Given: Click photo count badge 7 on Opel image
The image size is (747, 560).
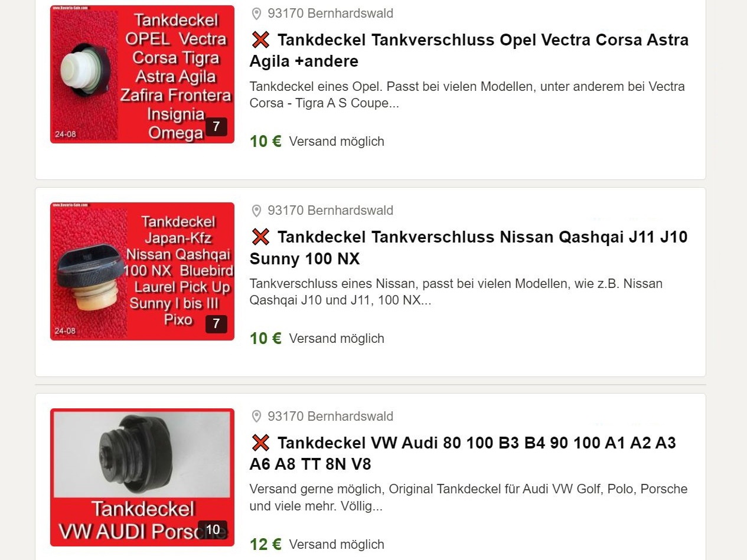Looking at the screenshot, I should 216,127.
